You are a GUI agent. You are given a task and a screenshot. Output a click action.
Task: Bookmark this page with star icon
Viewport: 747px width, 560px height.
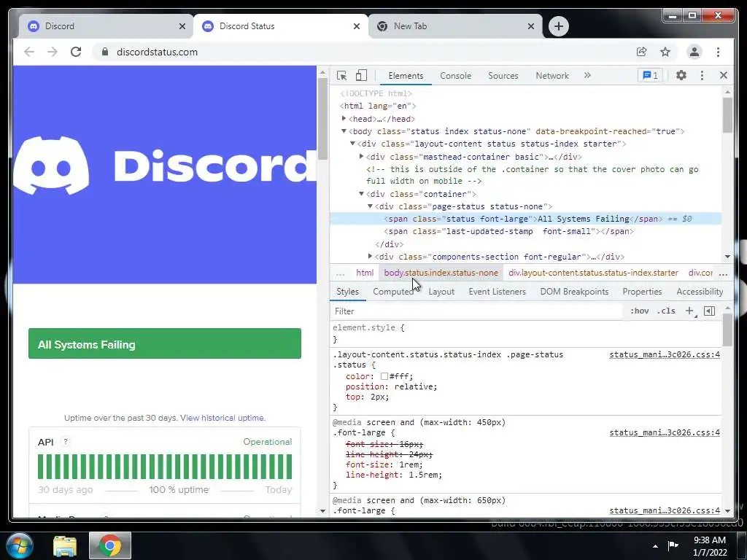point(665,52)
